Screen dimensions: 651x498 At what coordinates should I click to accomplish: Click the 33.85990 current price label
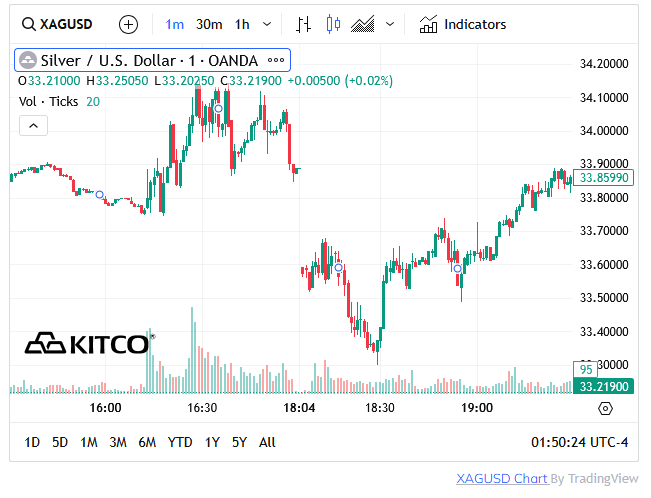point(604,178)
